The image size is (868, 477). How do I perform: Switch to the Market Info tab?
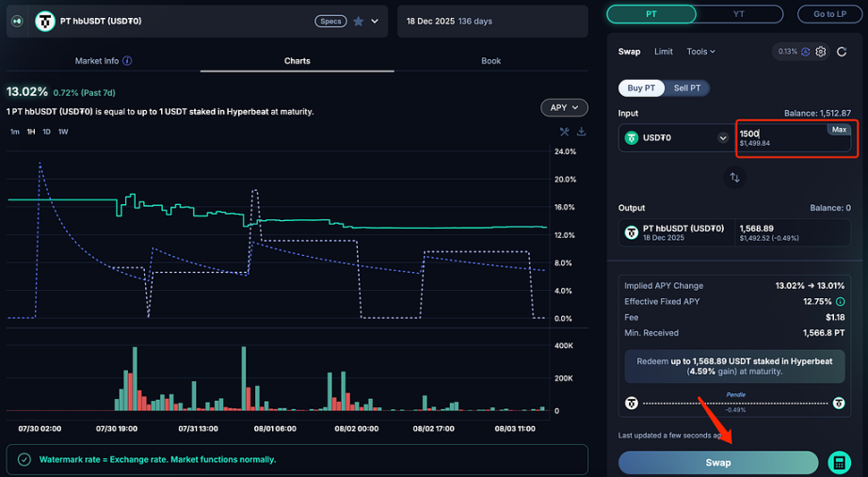click(x=97, y=61)
